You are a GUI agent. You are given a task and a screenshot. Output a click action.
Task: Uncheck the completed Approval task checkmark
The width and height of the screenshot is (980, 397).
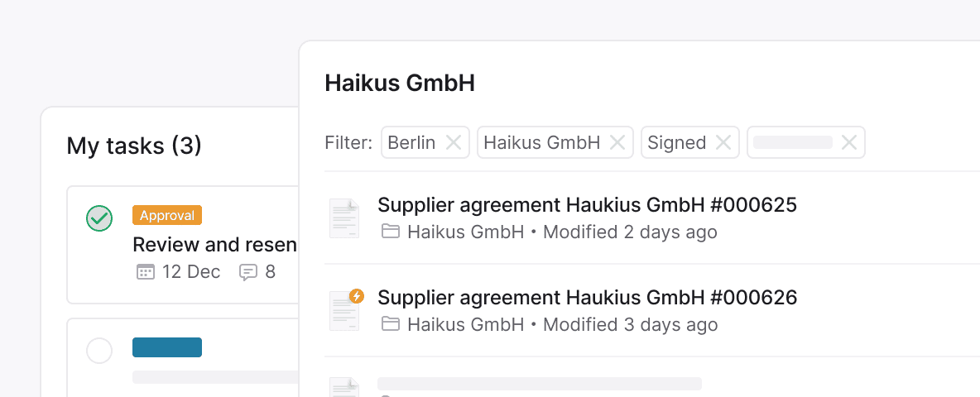pos(99,218)
